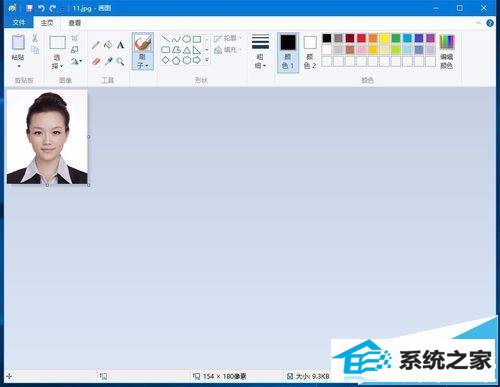Pick the pink color swatch
The height and width of the screenshot is (387, 500).
point(361,50)
